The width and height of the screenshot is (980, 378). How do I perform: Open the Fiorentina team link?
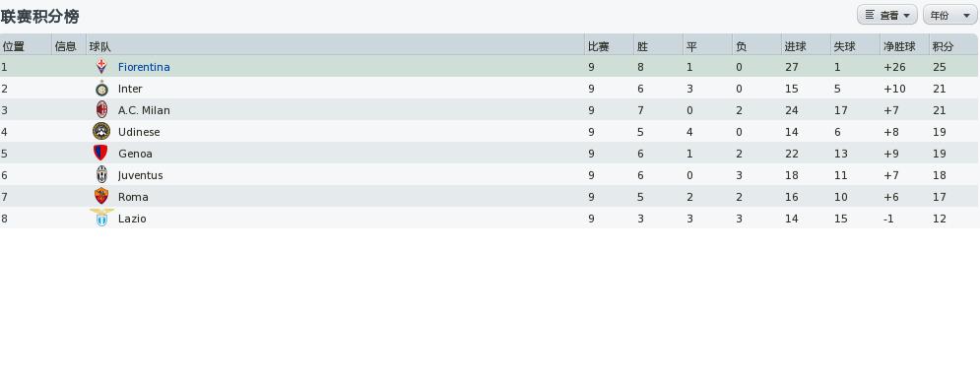(144, 67)
